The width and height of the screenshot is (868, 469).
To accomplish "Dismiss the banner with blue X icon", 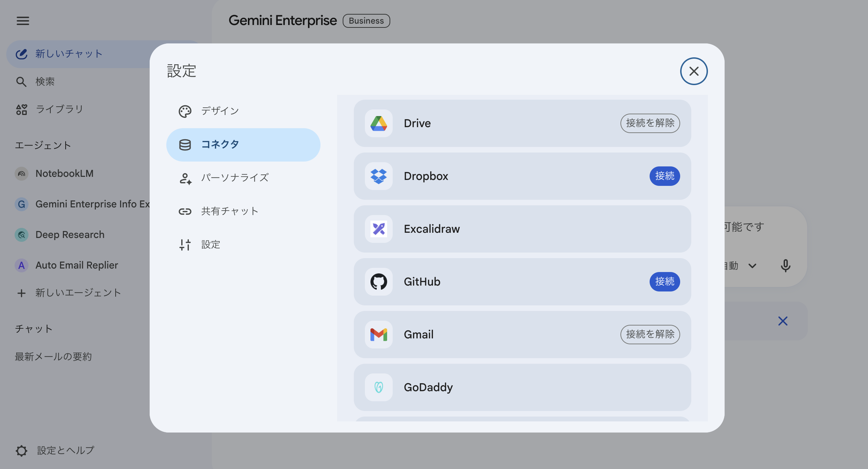I will 783,321.
